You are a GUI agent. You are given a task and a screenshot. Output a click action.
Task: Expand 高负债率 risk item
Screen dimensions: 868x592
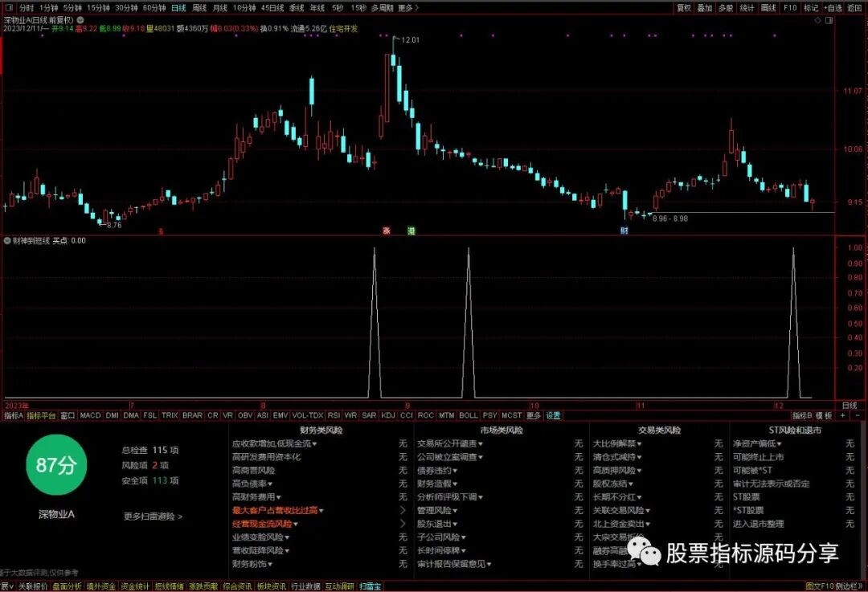coord(252,484)
